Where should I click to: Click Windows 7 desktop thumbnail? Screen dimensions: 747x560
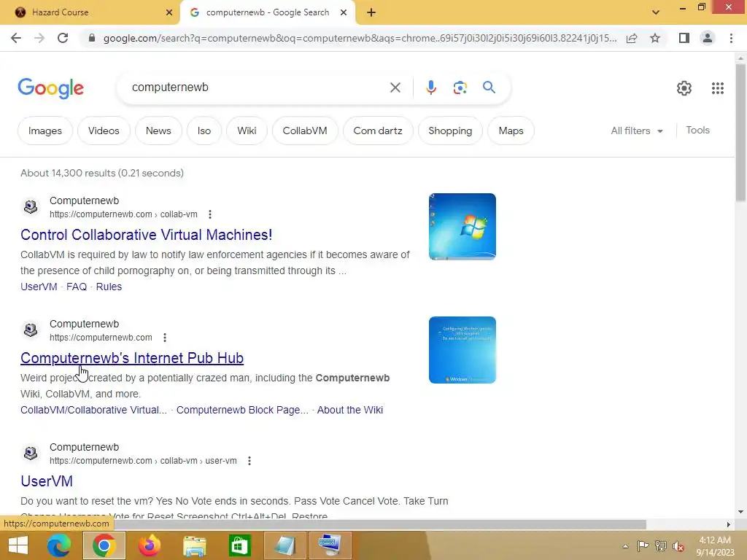[x=462, y=227]
